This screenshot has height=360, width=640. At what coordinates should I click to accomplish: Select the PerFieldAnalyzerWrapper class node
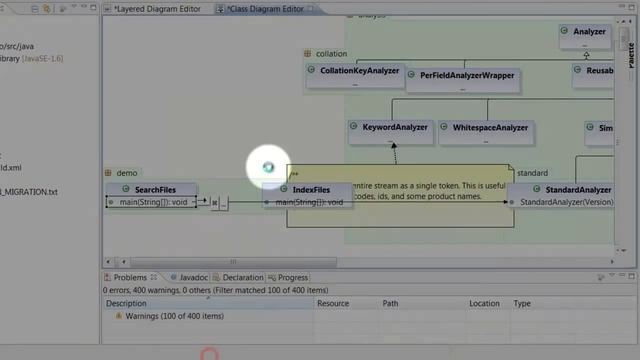[462, 80]
